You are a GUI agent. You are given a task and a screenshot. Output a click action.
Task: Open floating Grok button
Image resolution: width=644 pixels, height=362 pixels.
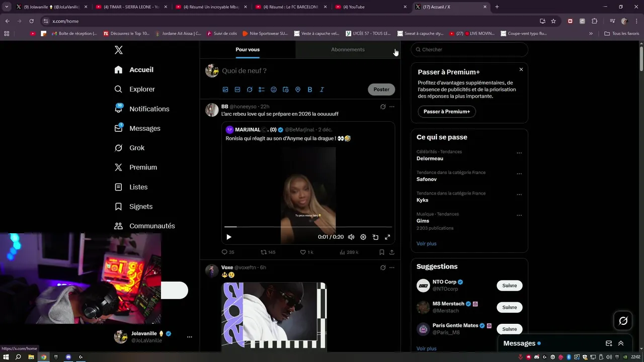(623, 321)
